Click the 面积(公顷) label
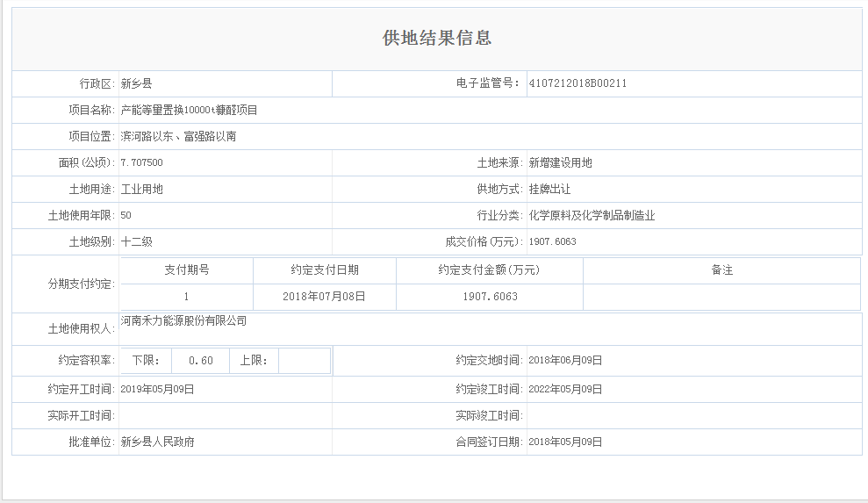 [87, 162]
